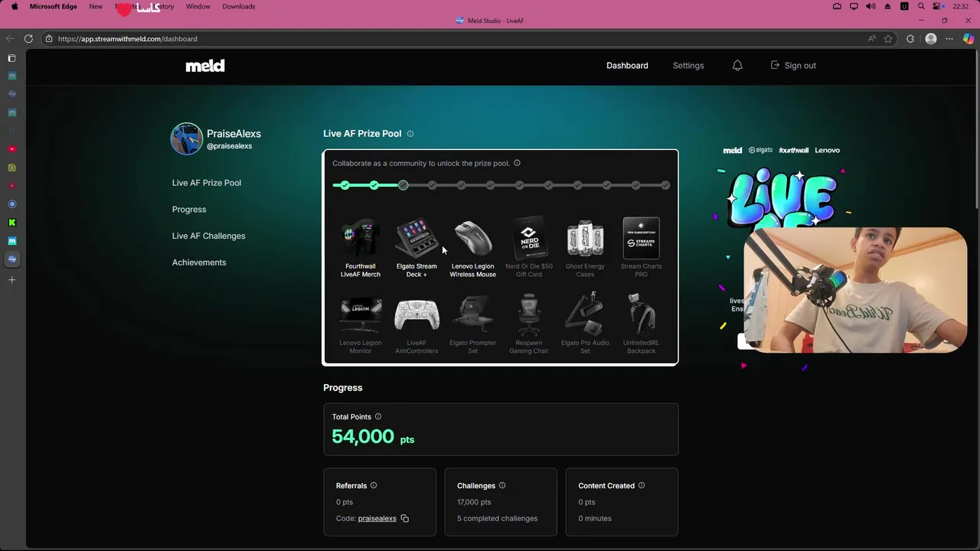Select the Ghost Energy Cases prize

click(x=585, y=247)
